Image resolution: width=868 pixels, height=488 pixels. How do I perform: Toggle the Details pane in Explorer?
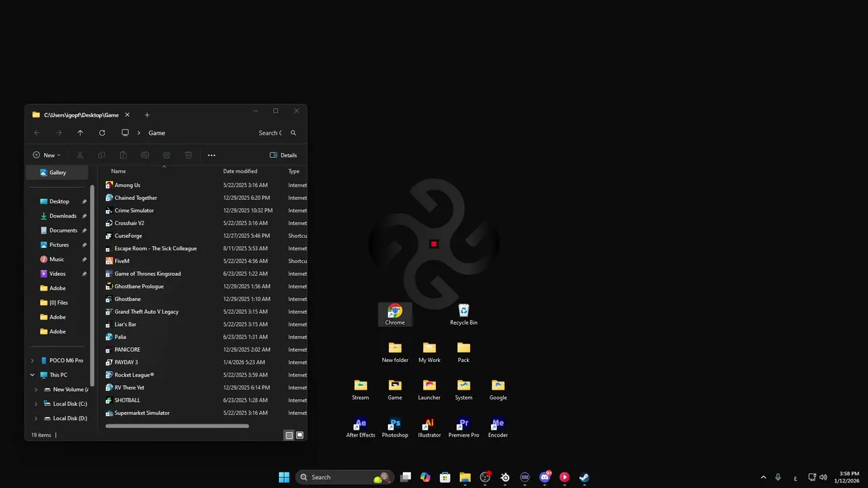coord(283,155)
